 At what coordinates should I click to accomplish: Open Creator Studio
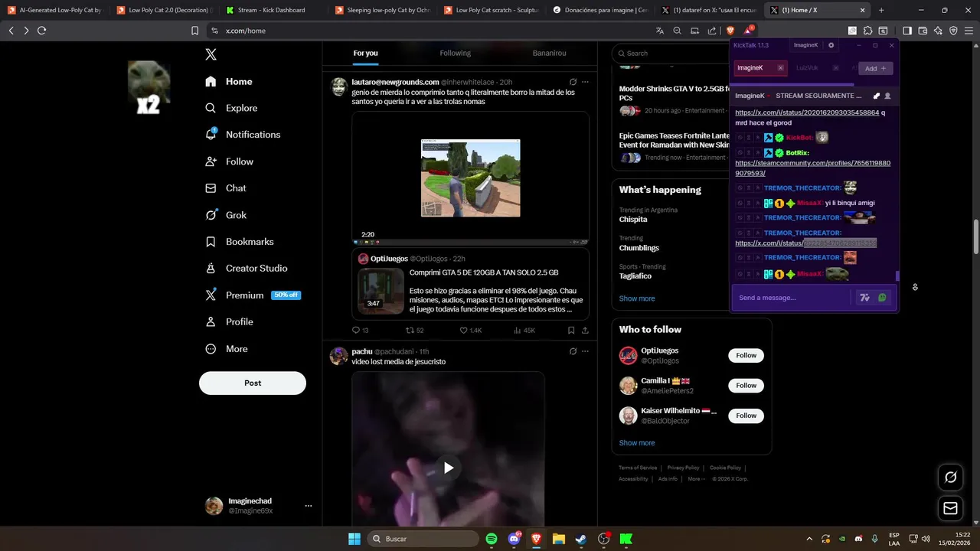pos(246,269)
